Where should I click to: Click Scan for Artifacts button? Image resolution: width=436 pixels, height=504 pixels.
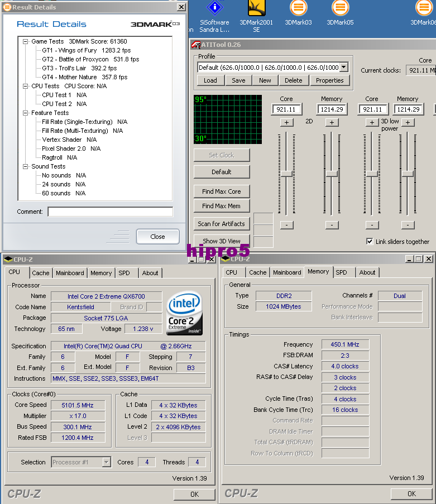tap(222, 224)
